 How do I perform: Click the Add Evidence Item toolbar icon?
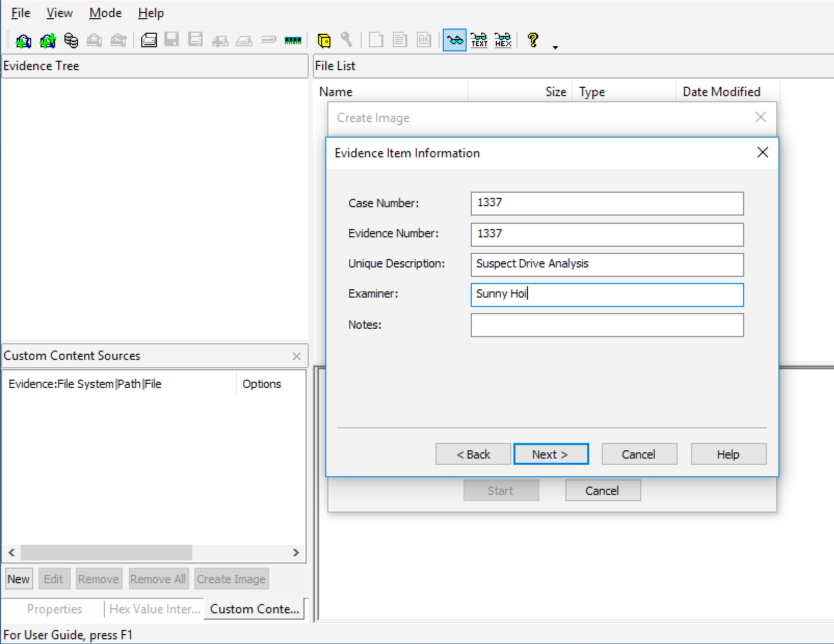(23, 41)
